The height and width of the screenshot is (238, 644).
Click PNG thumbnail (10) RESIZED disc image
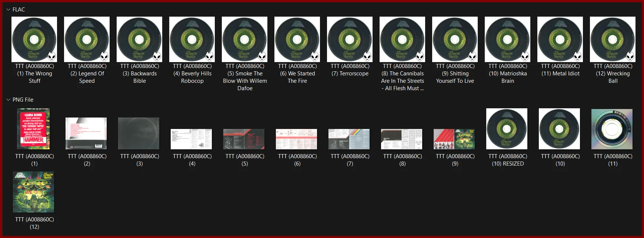coord(507,129)
